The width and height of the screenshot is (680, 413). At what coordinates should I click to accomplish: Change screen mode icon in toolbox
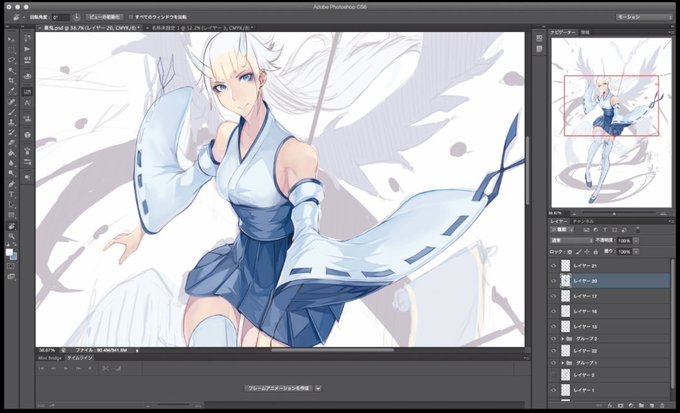(11, 277)
